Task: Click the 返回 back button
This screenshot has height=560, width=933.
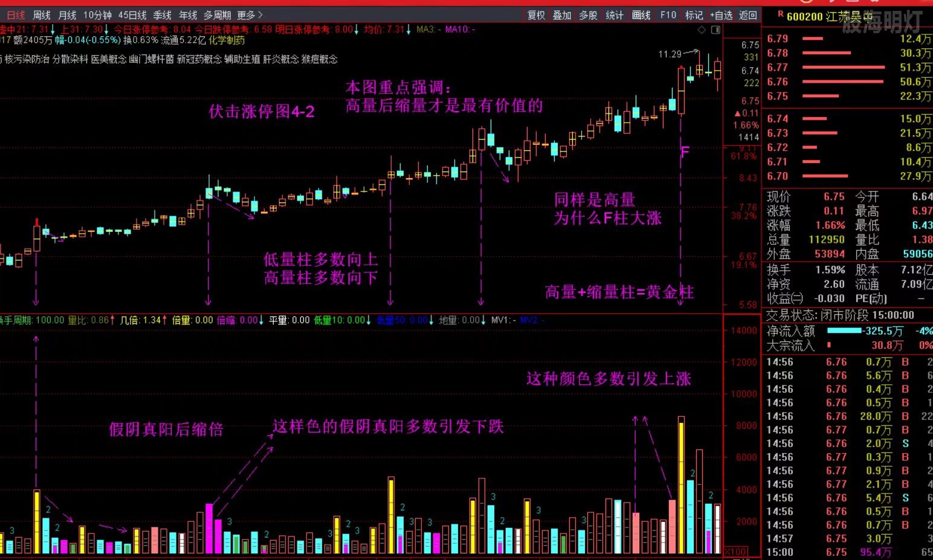Action: (x=748, y=15)
